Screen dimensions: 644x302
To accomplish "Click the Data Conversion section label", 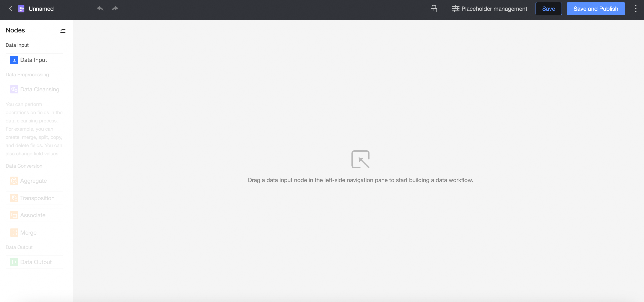I will 24,166.
